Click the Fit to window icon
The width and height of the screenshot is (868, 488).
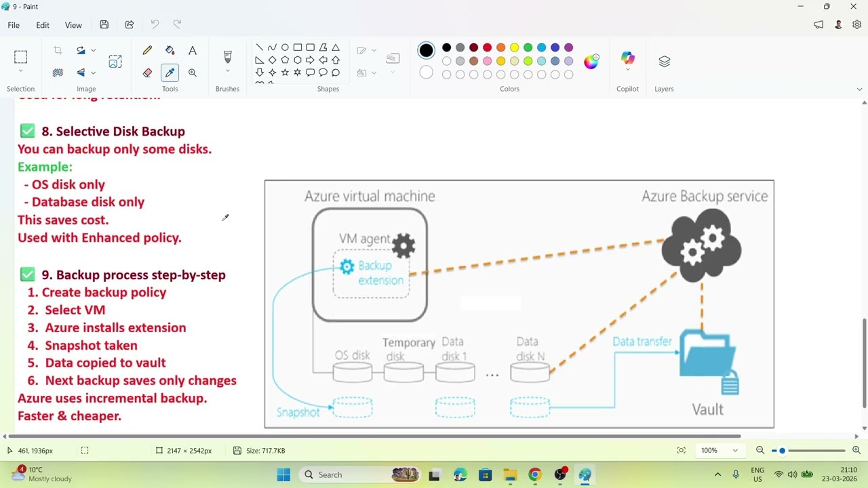681,451
